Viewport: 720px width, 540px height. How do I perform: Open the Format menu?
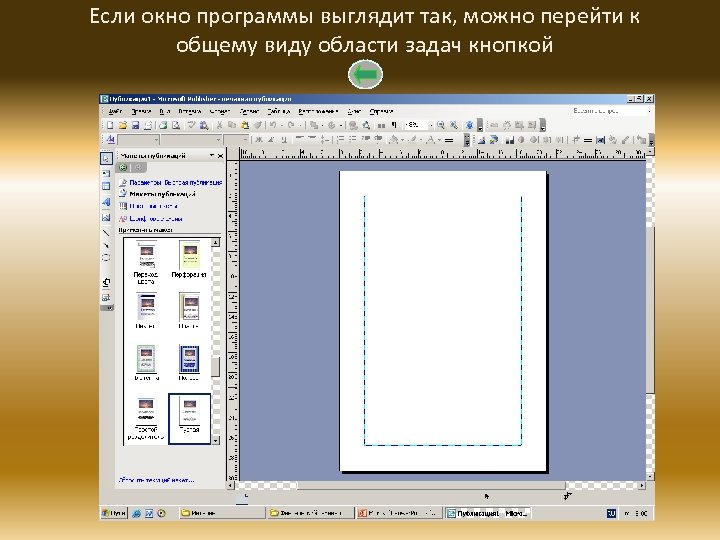click(x=219, y=111)
